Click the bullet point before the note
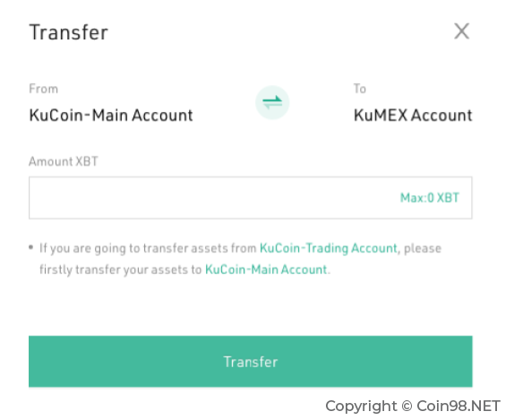 click(31, 247)
